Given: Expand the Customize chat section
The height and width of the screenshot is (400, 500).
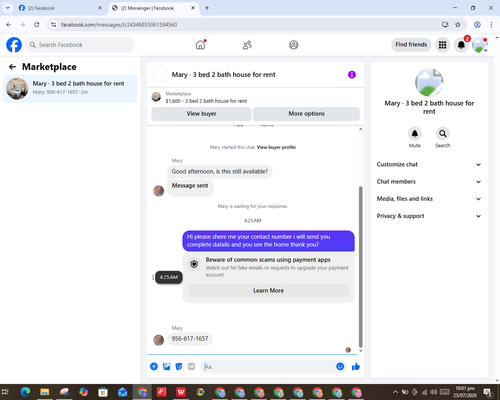Looking at the screenshot, I should tap(429, 164).
